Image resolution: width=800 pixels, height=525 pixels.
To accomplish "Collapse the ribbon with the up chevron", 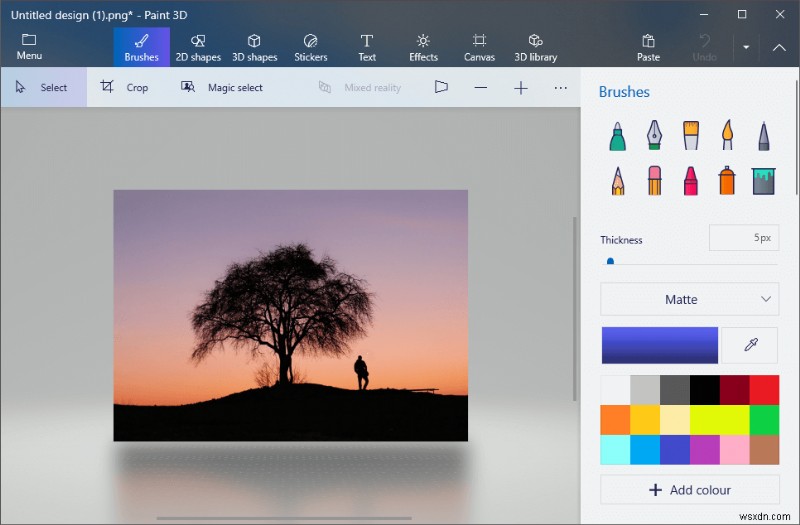I will 779,47.
